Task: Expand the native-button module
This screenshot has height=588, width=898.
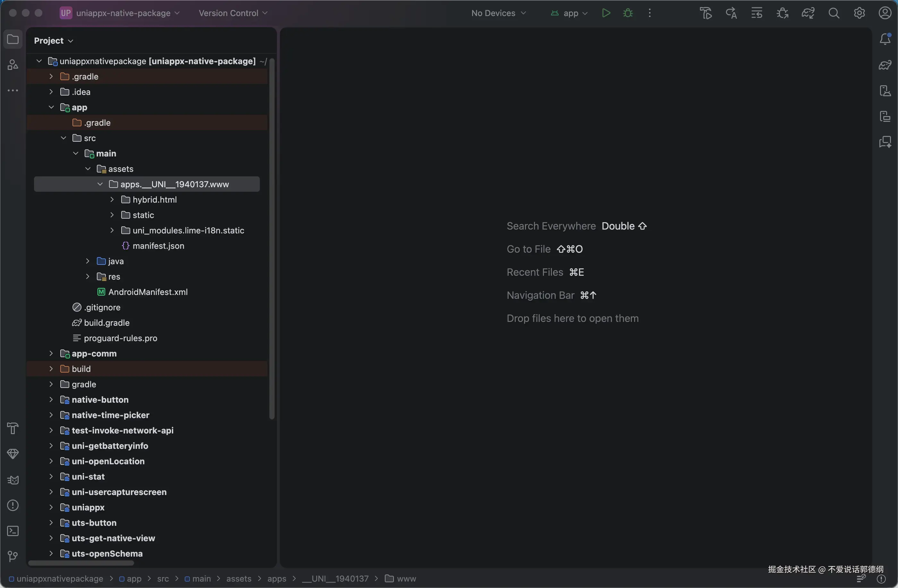Action: click(x=51, y=400)
